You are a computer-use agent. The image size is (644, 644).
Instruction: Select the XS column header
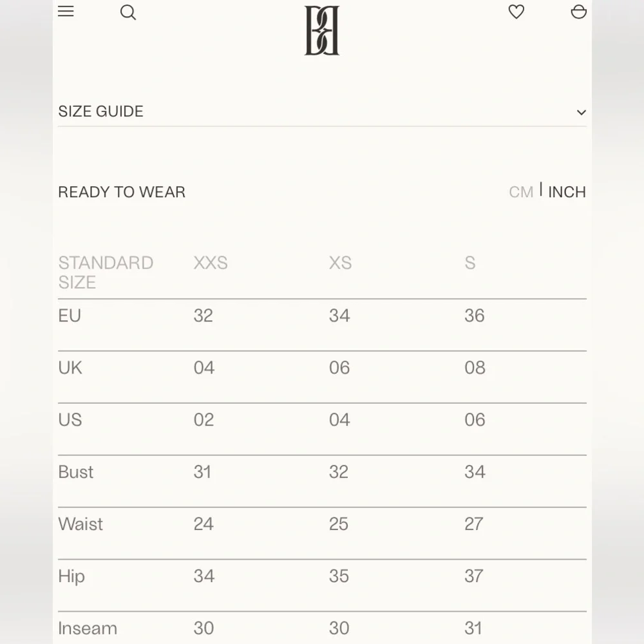pos(340,263)
